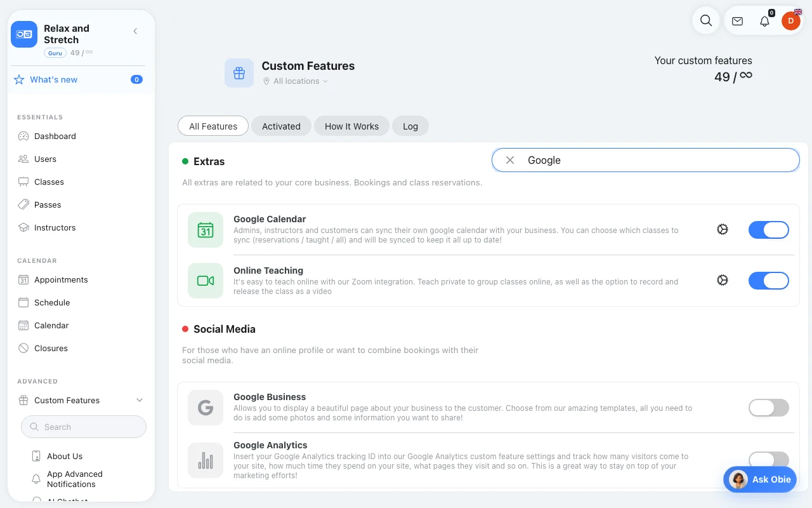Open the messages envelope icon
Viewport: 812px width, 508px height.
[x=737, y=21]
